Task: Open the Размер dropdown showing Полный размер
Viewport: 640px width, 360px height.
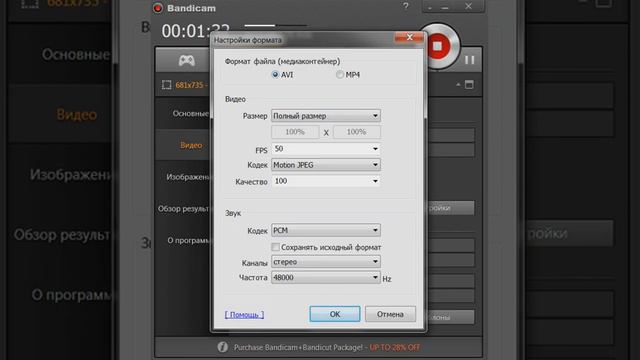Action: click(326, 116)
